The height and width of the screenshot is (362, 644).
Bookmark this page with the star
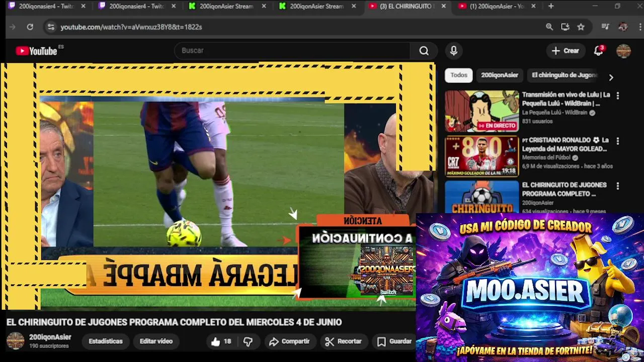click(x=581, y=27)
